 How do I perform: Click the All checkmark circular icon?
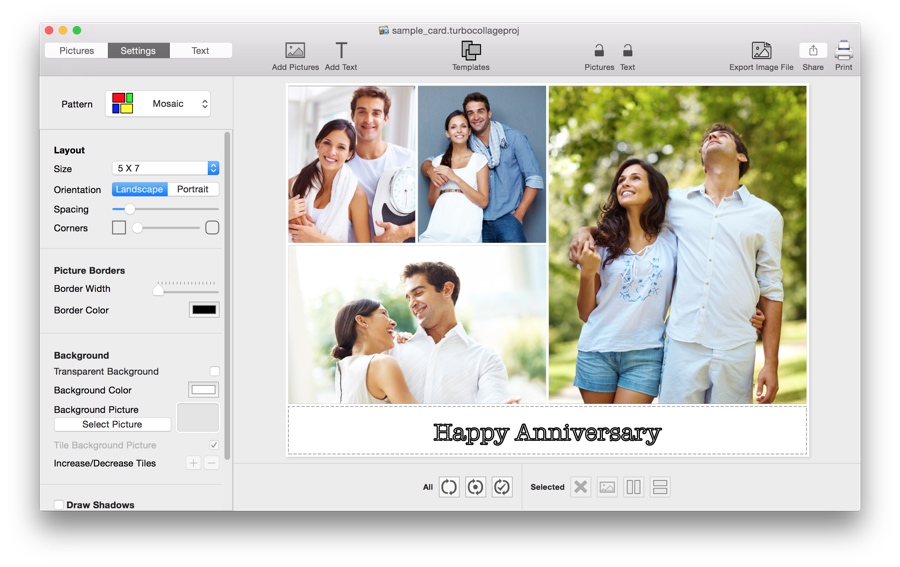[x=502, y=487]
